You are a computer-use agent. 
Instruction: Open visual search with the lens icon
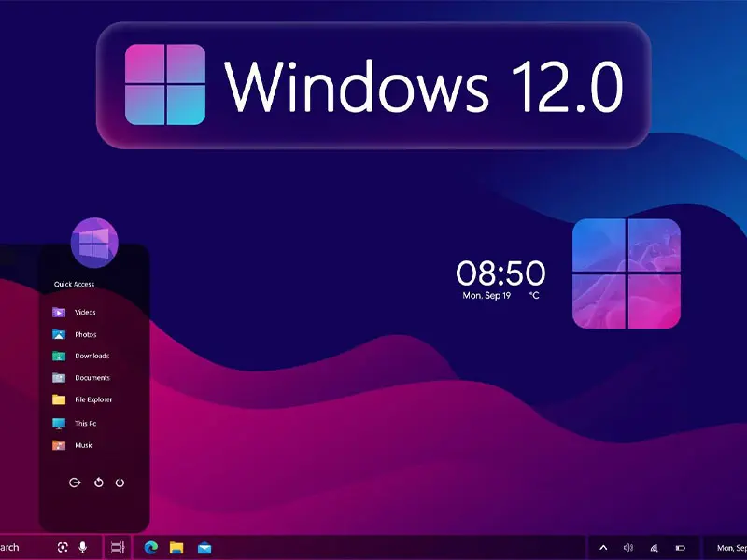tap(63, 548)
